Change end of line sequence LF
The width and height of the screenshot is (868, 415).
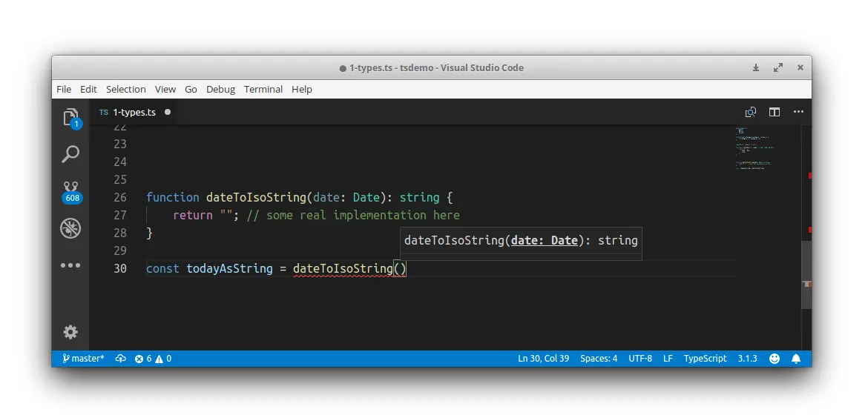pyautogui.click(x=668, y=359)
